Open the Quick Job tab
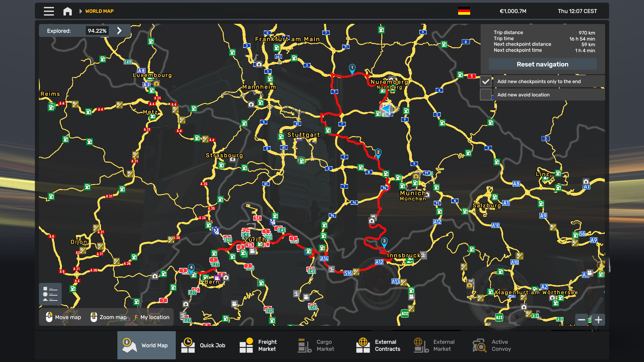Image resolution: width=644 pixels, height=362 pixels. pos(204,345)
